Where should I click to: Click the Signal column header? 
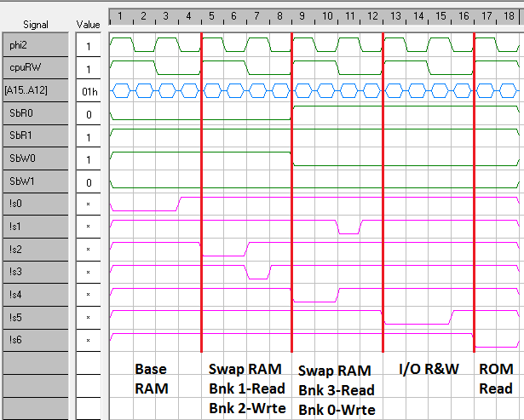[35, 26]
